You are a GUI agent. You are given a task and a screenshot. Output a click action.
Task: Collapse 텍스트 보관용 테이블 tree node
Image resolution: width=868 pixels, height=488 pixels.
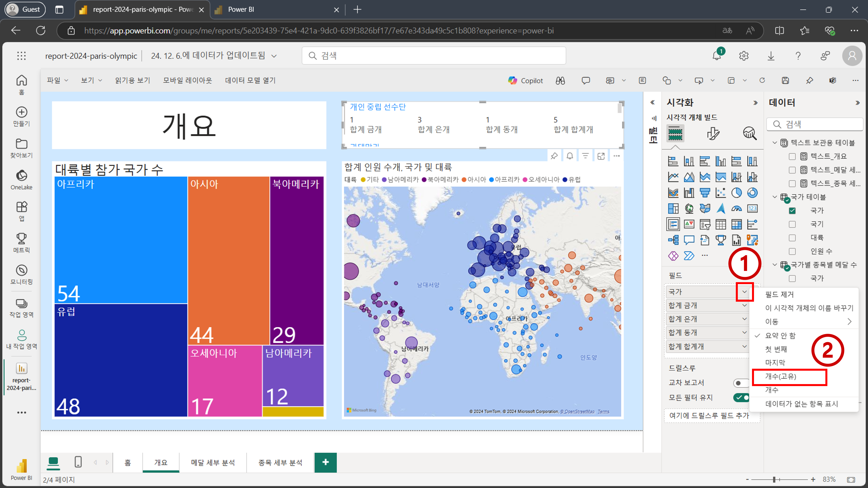click(x=775, y=143)
